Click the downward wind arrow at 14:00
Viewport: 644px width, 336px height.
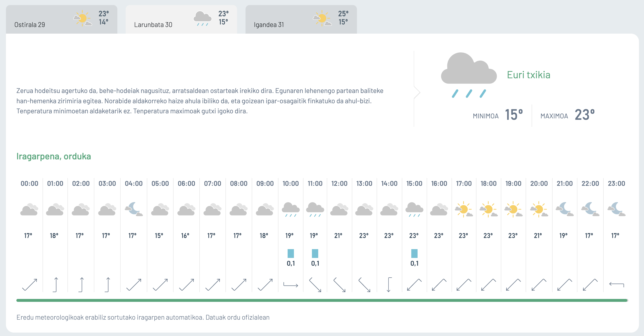[x=389, y=285]
